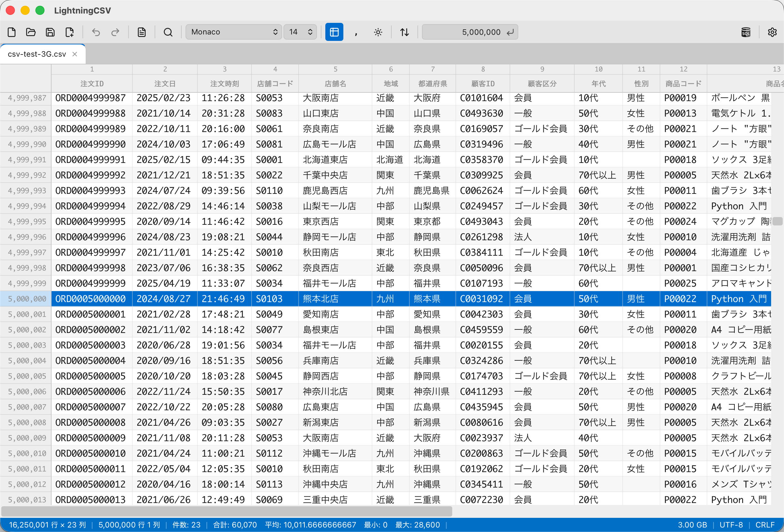Image resolution: width=784 pixels, height=532 pixels.
Task: Click the vertical scrollbar thumb
Action: tap(777, 221)
